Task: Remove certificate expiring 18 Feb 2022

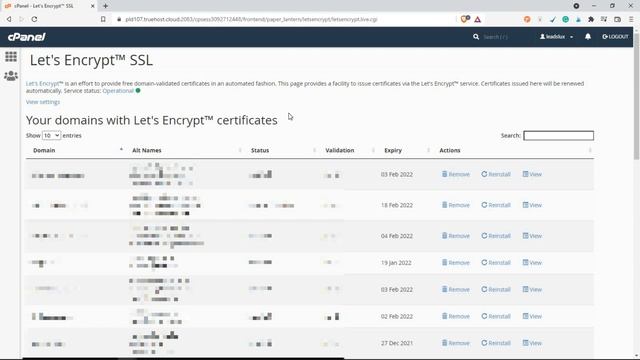Action: 456,205
